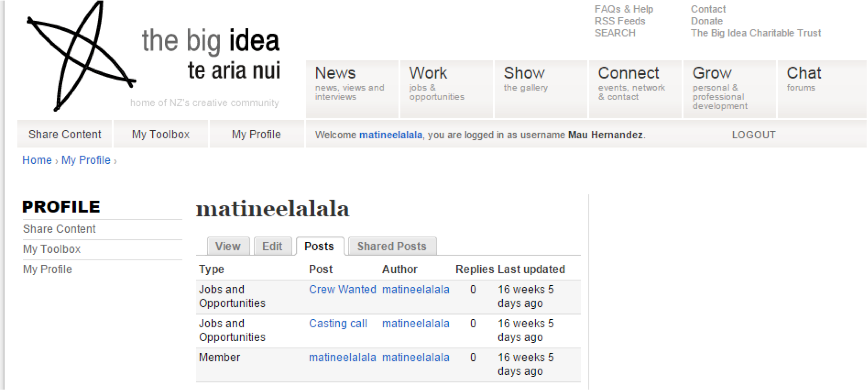Click the Post column header
Image resolution: width=867 pixels, height=390 pixels.
point(321,269)
